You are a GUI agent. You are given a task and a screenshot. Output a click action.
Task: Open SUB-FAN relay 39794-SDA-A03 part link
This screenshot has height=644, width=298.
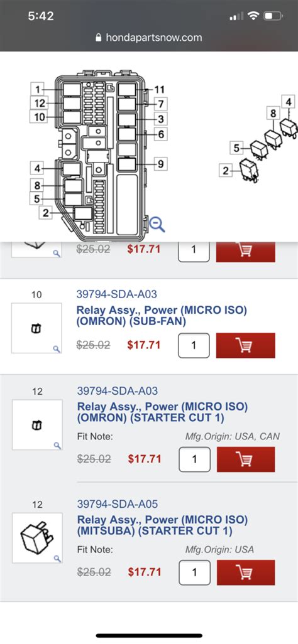tap(116, 294)
